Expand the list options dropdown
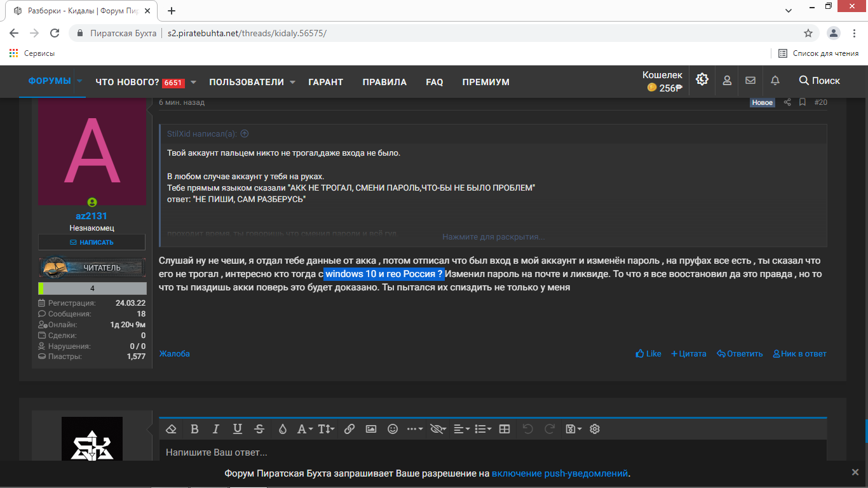Viewport: 868px width, 488px height. click(x=483, y=429)
